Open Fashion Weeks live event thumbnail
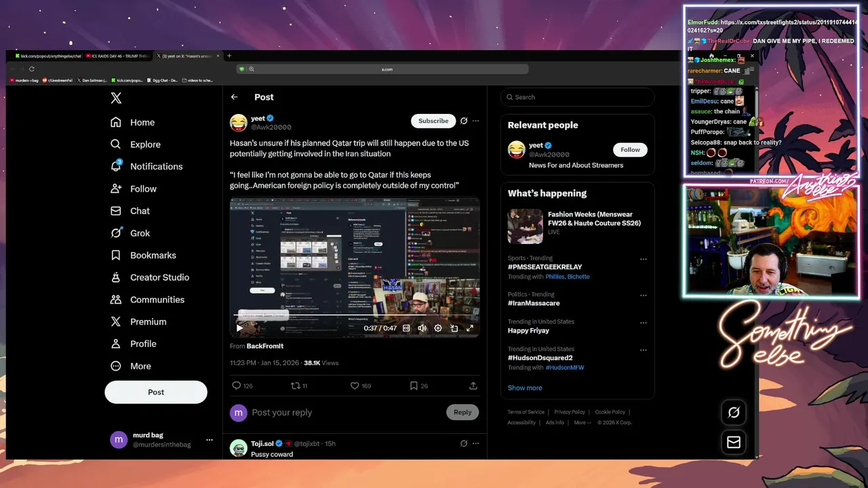 [525, 226]
